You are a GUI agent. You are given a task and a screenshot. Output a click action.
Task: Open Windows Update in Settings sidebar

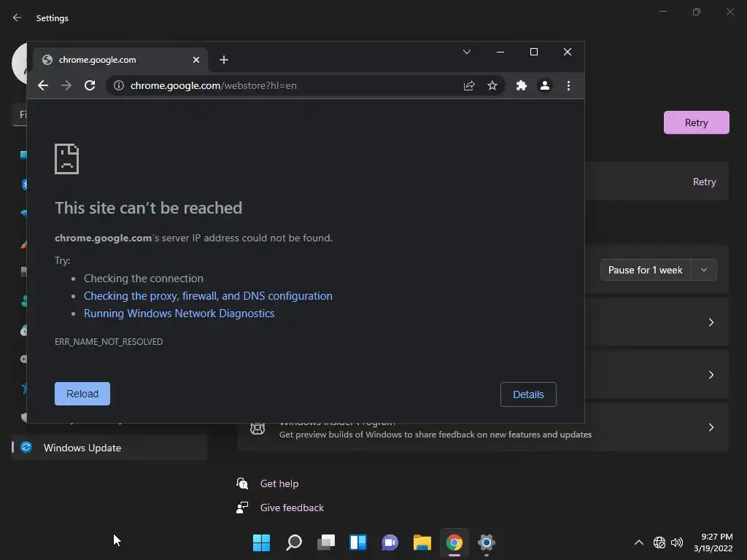pyautogui.click(x=109, y=448)
